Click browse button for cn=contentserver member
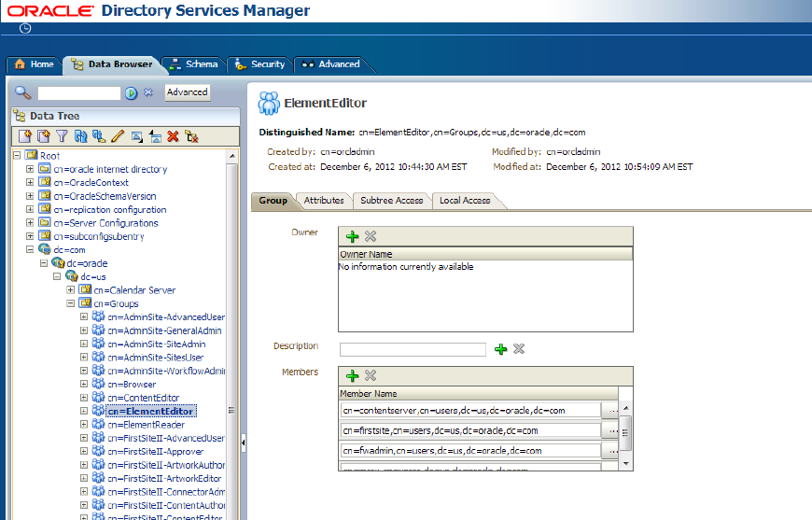Screen dimensions: 812x520 click(x=612, y=411)
